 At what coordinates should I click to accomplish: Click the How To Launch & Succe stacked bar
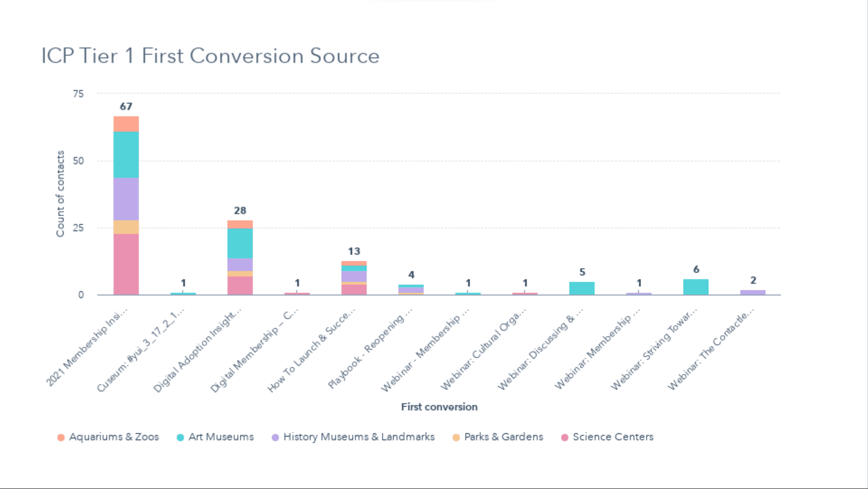click(354, 278)
